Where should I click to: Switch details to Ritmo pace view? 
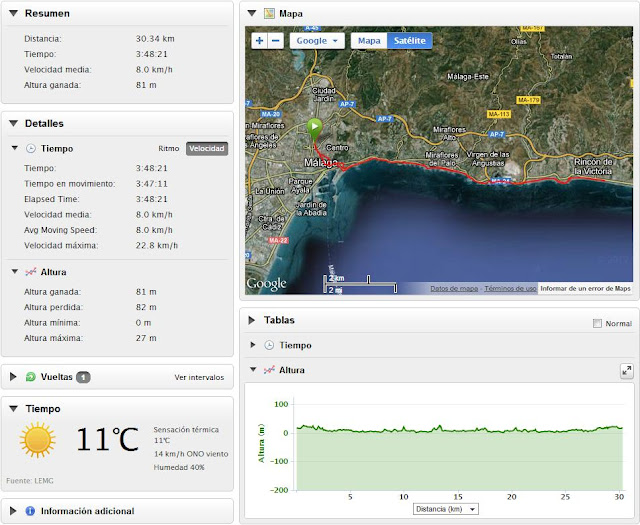[x=169, y=148]
